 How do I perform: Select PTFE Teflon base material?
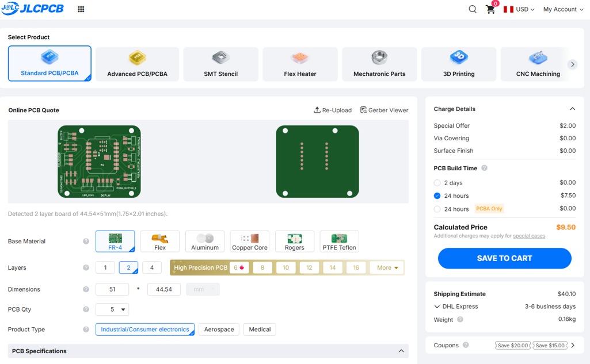point(340,241)
